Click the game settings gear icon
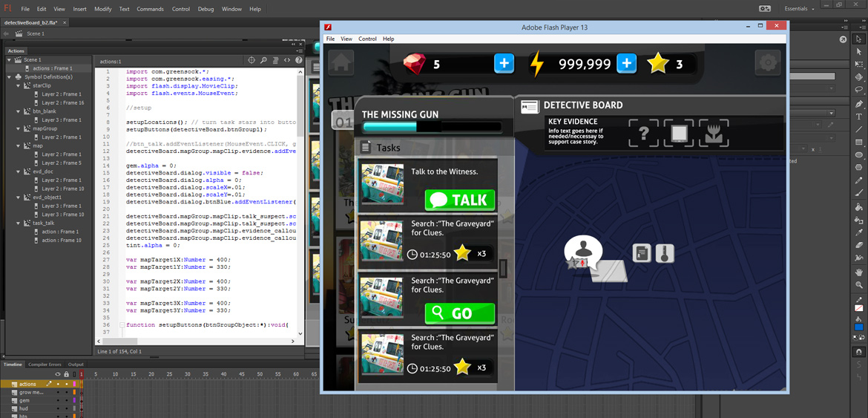Viewport: 868px width, 418px height. point(767,63)
